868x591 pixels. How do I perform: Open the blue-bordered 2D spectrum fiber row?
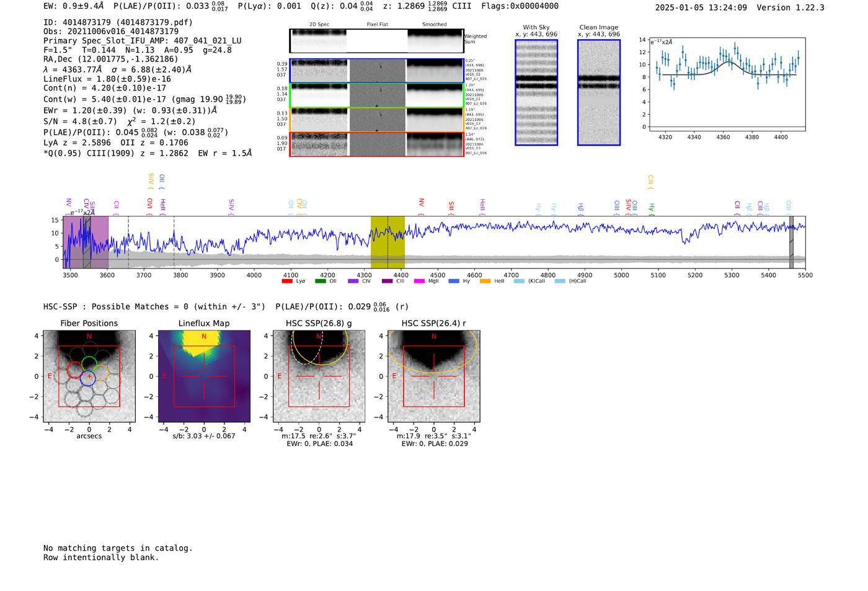pyautogui.click(x=376, y=71)
